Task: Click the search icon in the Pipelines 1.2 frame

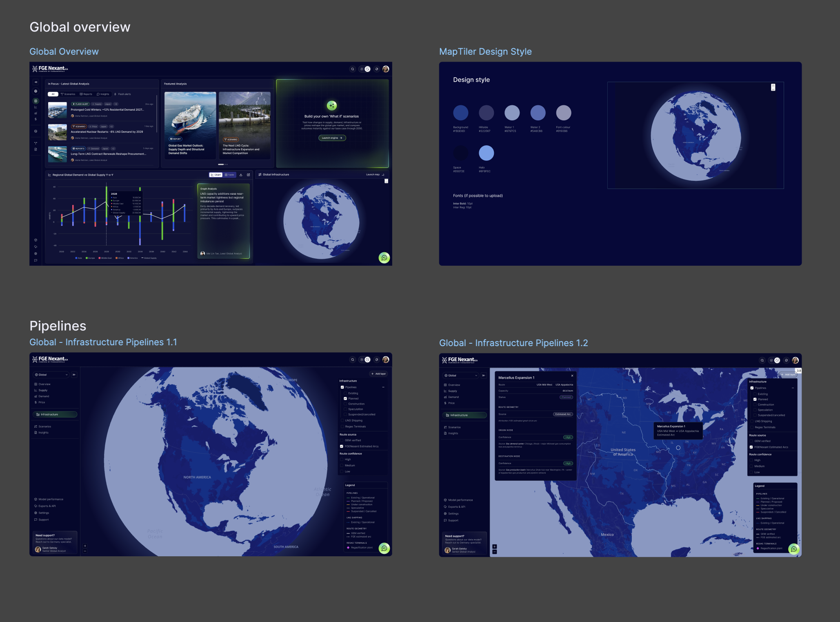Action: coord(762,360)
